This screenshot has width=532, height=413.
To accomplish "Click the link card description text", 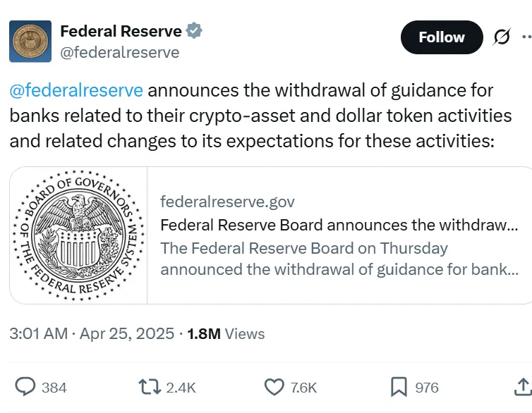I will click(339, 259).
